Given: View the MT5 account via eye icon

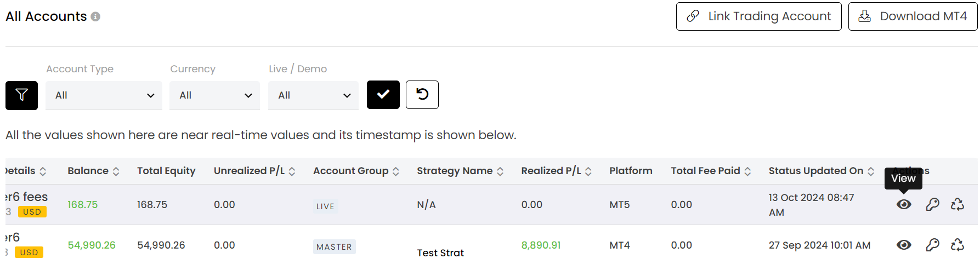Looking at the screenshot, I should (x=904, y=204).
